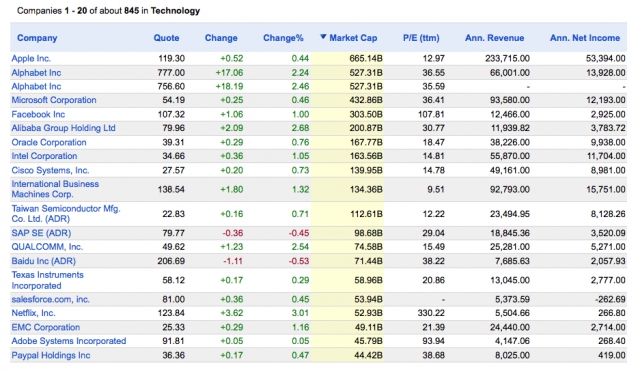
Task: Select Netflix P/E value 330.22
Action: 431,313
